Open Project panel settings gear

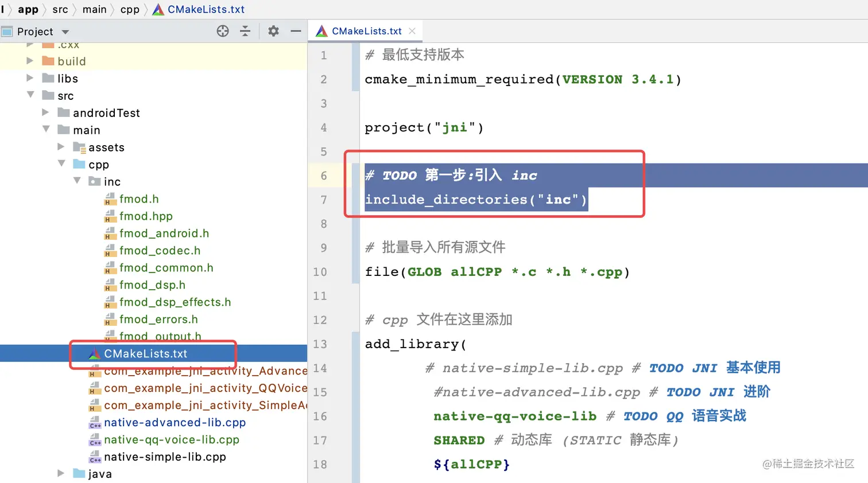point(273,31)
